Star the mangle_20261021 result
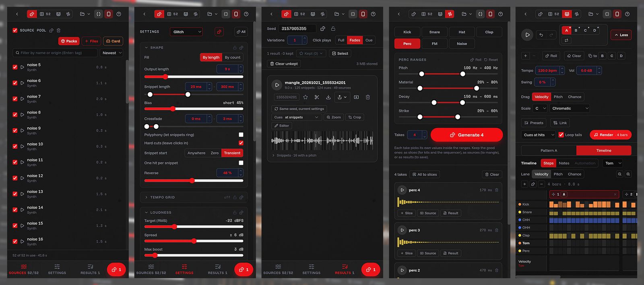The image size is (644, 285). click(305, 97)
